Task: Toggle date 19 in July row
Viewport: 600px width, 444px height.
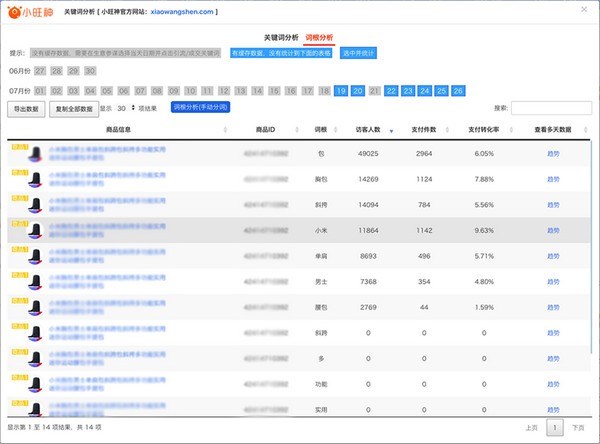Action: tap(341, 90)
